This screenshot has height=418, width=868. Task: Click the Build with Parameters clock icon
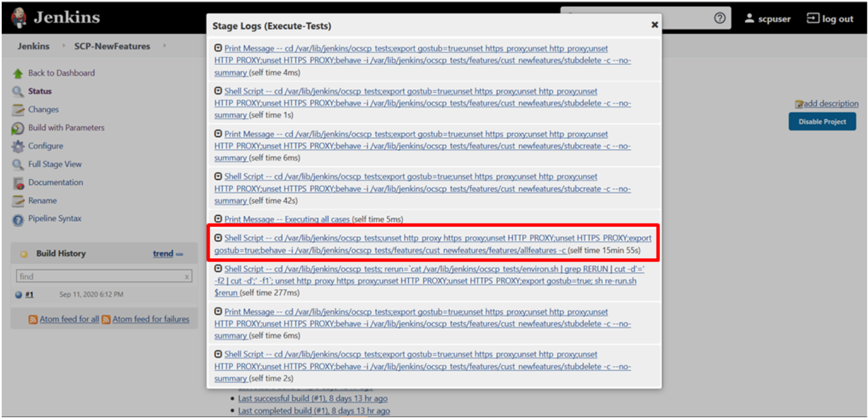(x=18, y=128)
